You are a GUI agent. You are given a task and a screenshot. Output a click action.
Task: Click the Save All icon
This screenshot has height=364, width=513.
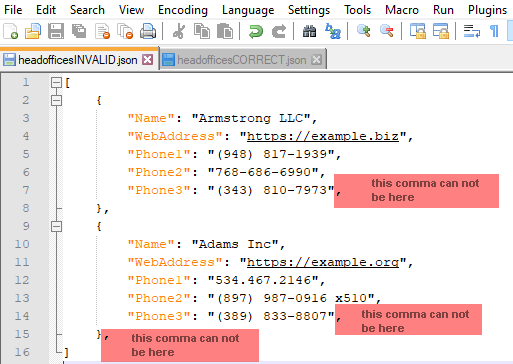tap(79, 31)
